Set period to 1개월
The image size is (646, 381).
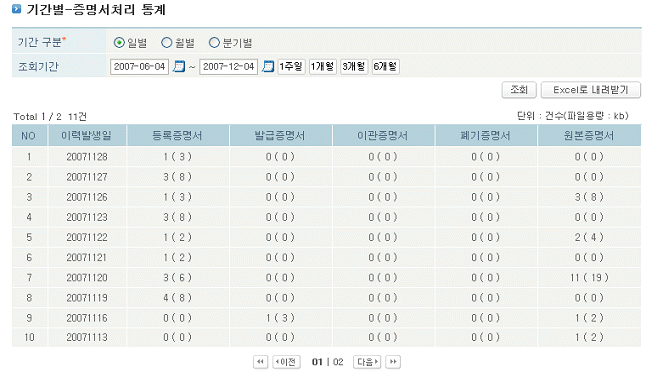click(x=323, y=67)
